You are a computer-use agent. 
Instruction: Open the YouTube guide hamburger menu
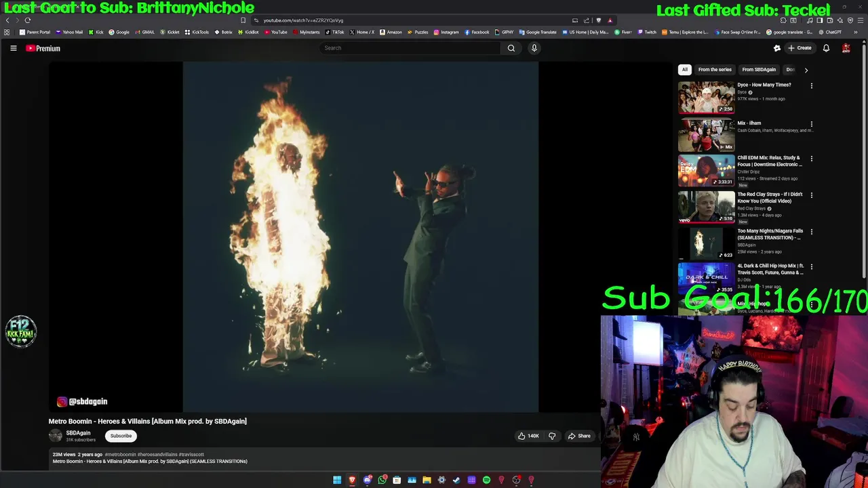tap(13, 48)
